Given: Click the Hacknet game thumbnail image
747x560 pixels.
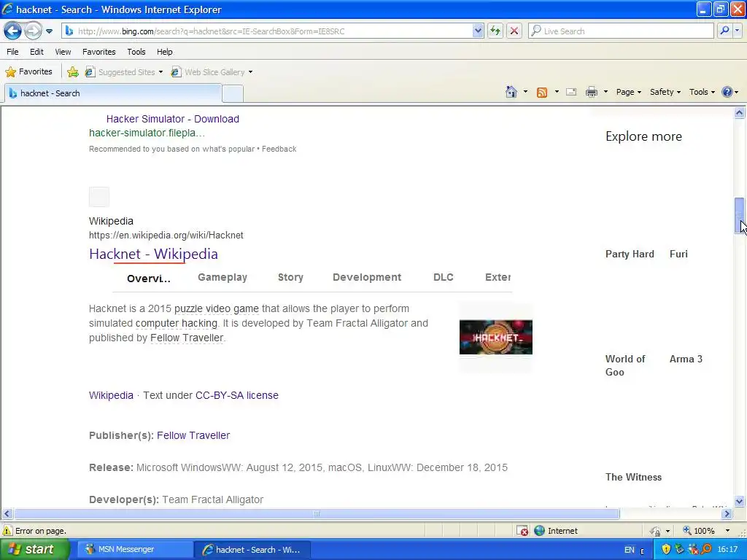Looking at the screenshot, I should [x=496, y=337].
